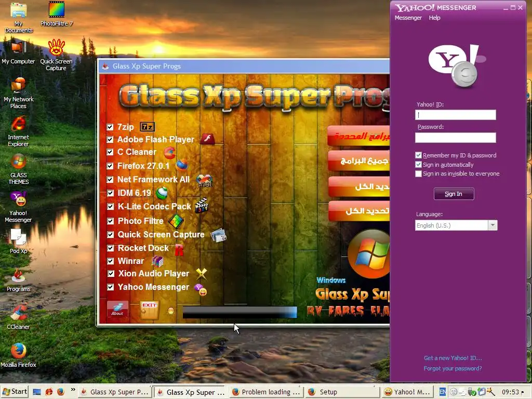The width and height of the screenshot is (532, 399).
Task: Uncheck the Adobe Flash Player checkbox
Action: [110, 139]
